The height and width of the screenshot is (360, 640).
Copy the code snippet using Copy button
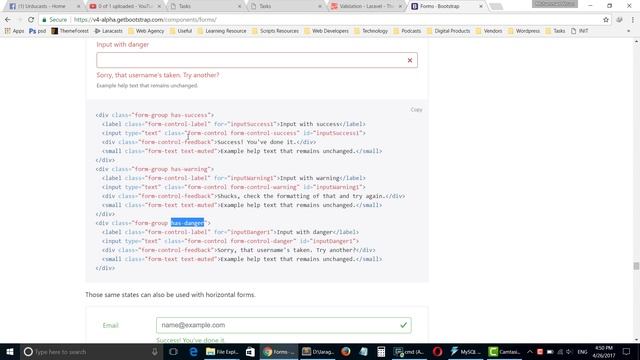point(416,110)
